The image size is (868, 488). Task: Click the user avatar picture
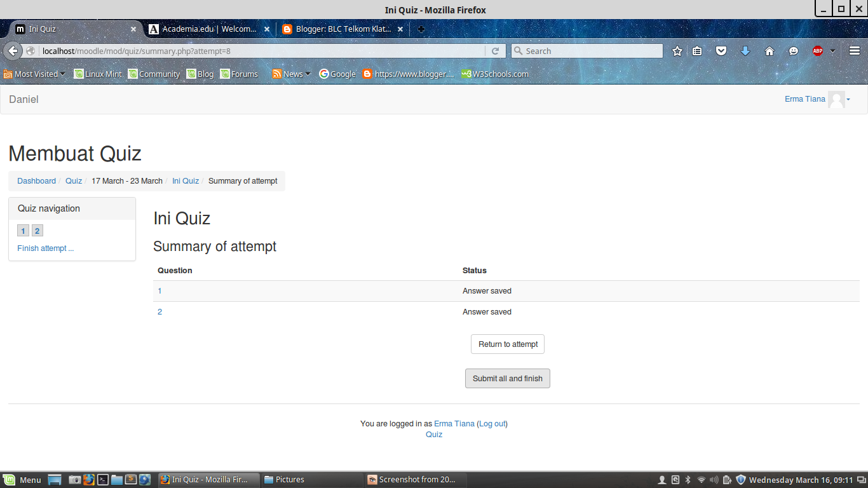[x=836, y=99]
